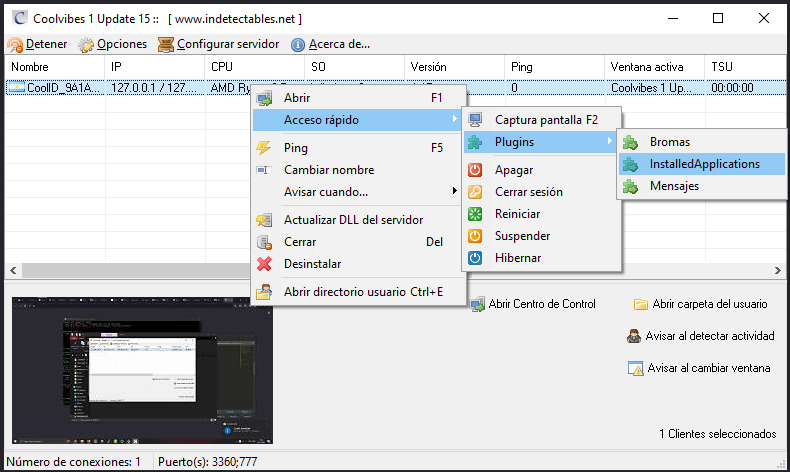Select Suspender in the submenu
Image resolution: width=790 pixels, height=472 pixels.
pyautogui.click(x=522, y=236)
